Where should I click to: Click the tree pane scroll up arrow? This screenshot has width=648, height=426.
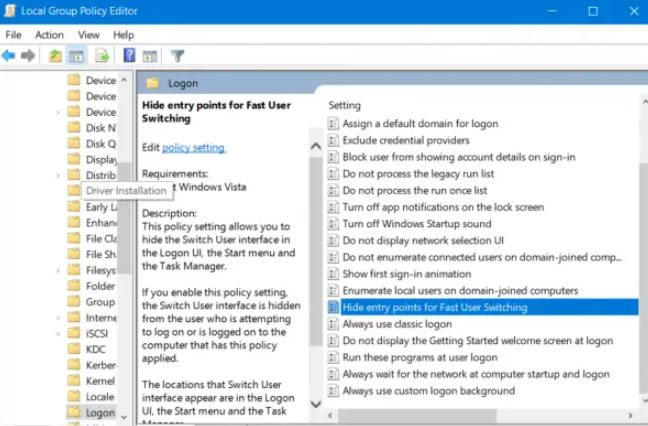click(124, 79)
